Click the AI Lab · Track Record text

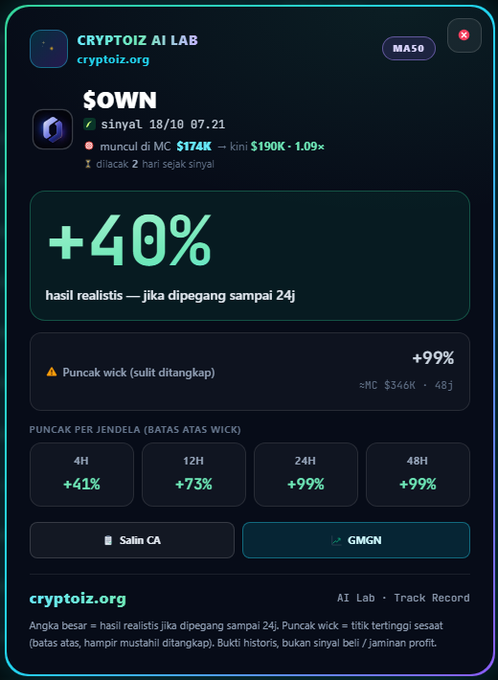coord(403,598)
